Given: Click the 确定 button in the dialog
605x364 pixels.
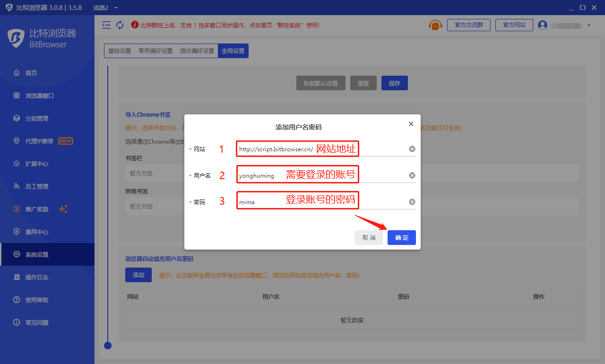Looking at the screenshot, I should click(x=401, y=237).
